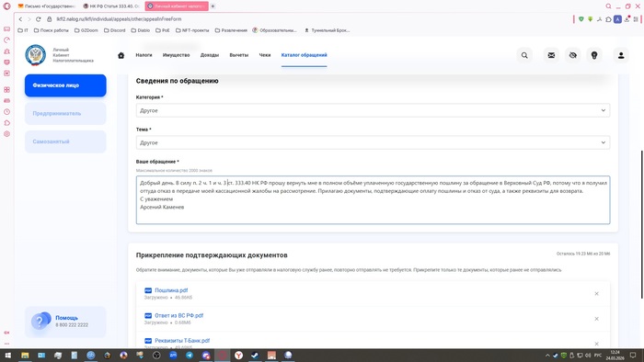
Task: Open the messages envelope icon
Action: pos(551,55)
